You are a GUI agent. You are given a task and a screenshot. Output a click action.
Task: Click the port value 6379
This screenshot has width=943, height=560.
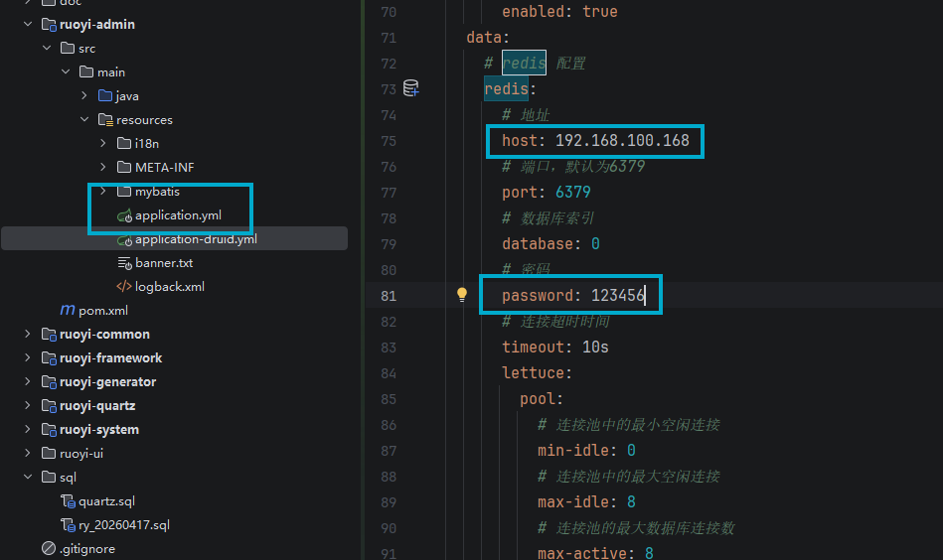coord(573,192)
